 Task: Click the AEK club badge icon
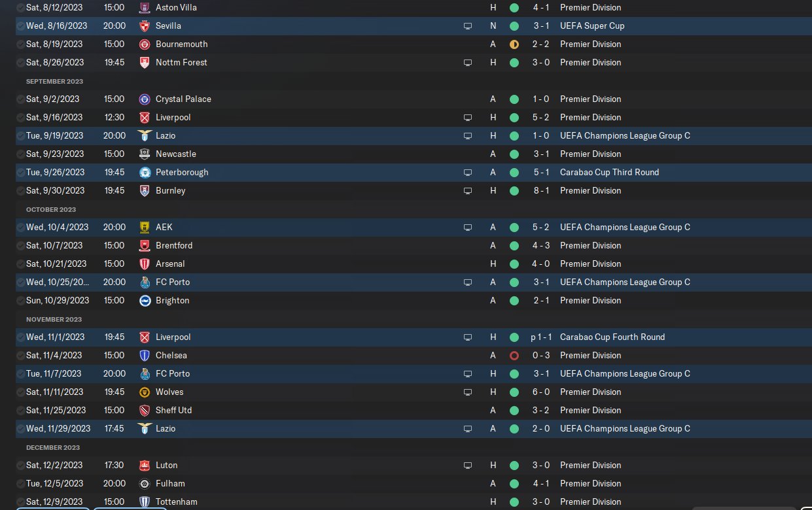click(x=145, y=228)
